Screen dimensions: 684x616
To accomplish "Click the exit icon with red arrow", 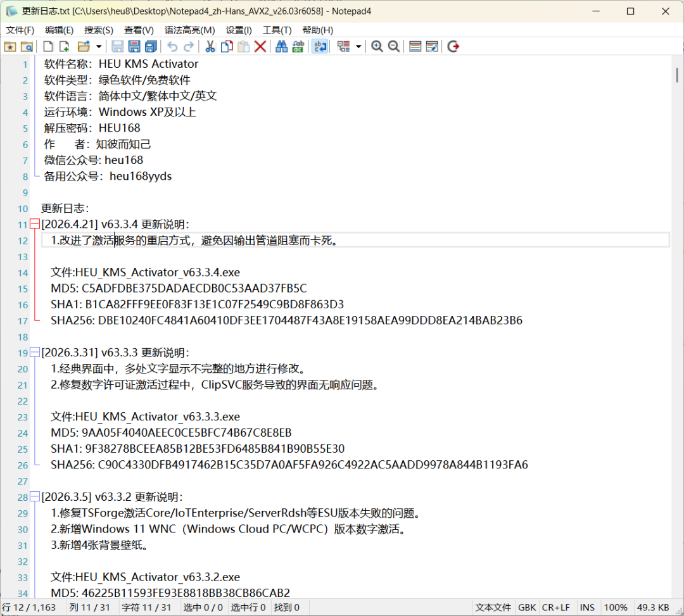I will (x=453, y=47).
